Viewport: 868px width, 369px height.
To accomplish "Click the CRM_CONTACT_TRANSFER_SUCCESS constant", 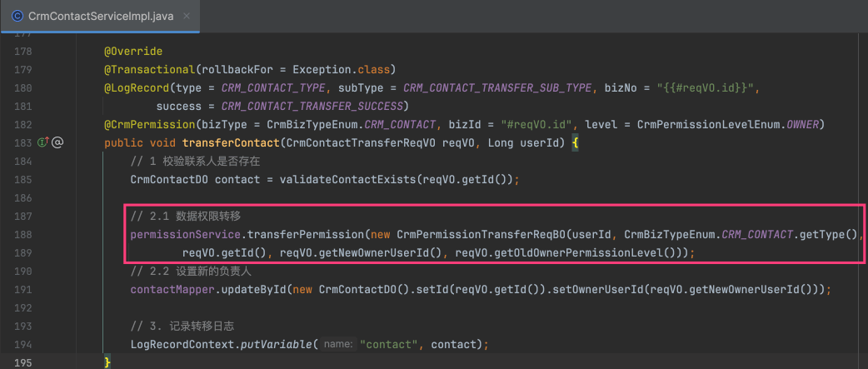I will click(313, 106).
